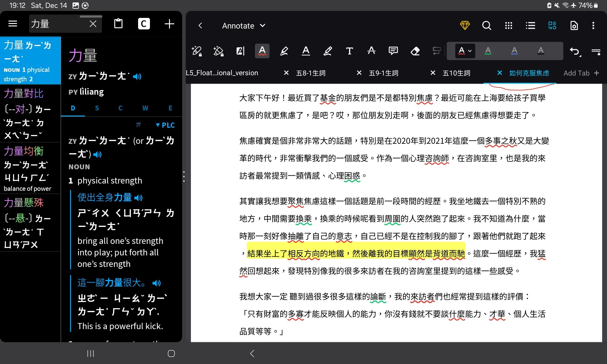Viewport: 607px width, 364px height.
Task: Open the thumbnail grid view
Action: click(x=509, y=25)
